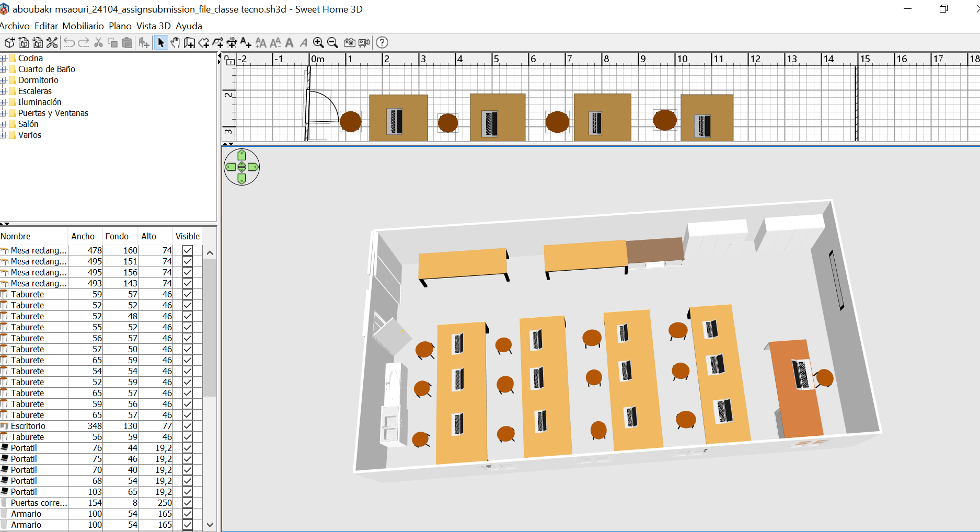Activate the Create walls tool

pos(189,43)
